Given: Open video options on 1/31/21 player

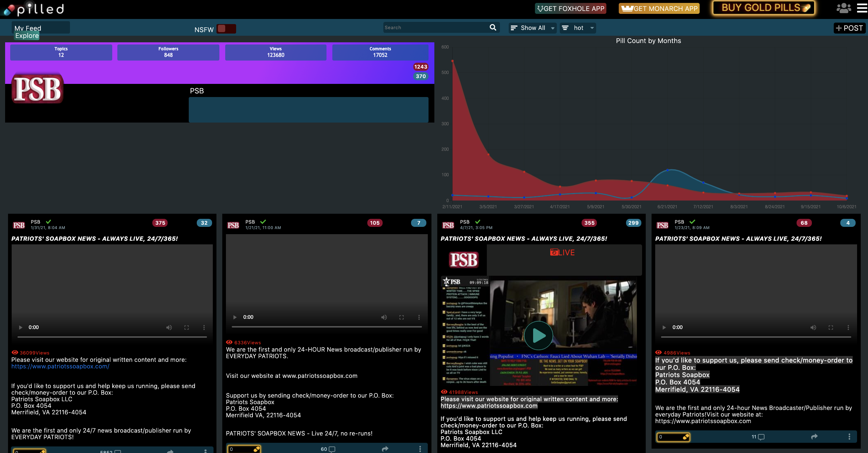Looking at the screenshot, I should click(204, 328).
